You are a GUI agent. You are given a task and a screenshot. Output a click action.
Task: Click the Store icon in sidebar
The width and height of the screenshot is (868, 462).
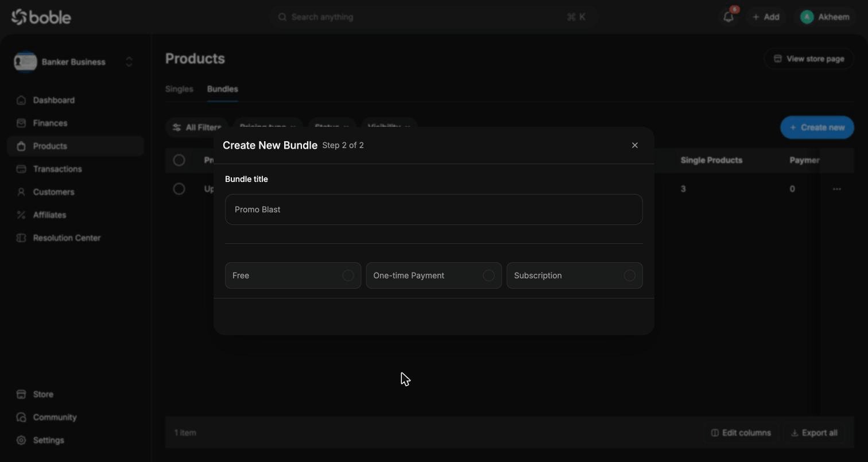tap(21, 394)
